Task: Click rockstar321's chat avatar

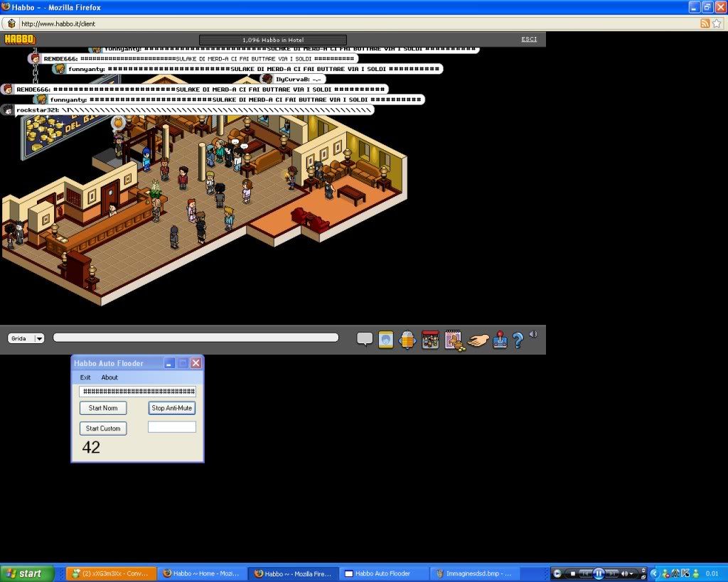Action: 8,109
